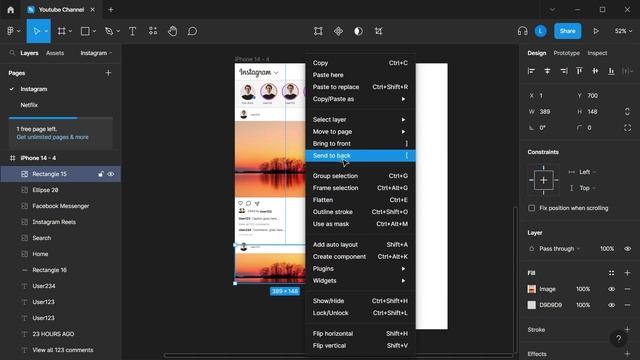This screenshot has width=640, height=360.
Task: Click align vertical centers icon
Action: pos(596,71)
